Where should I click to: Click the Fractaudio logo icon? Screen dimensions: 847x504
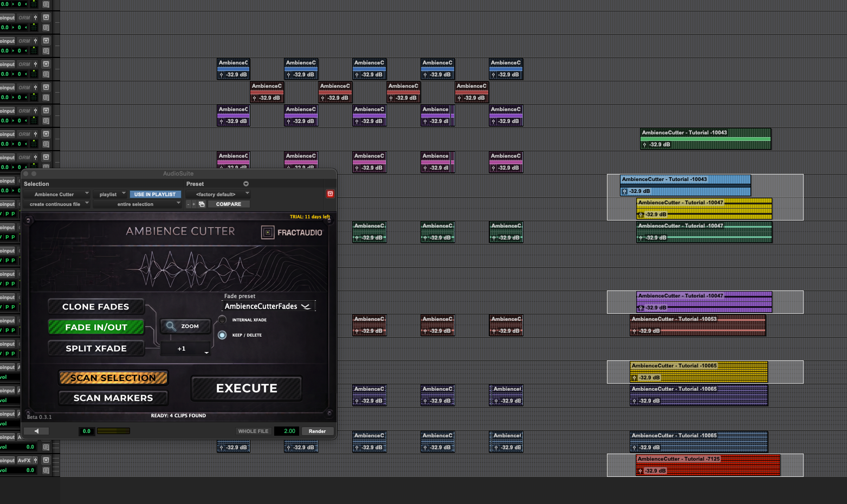[268, 232]
